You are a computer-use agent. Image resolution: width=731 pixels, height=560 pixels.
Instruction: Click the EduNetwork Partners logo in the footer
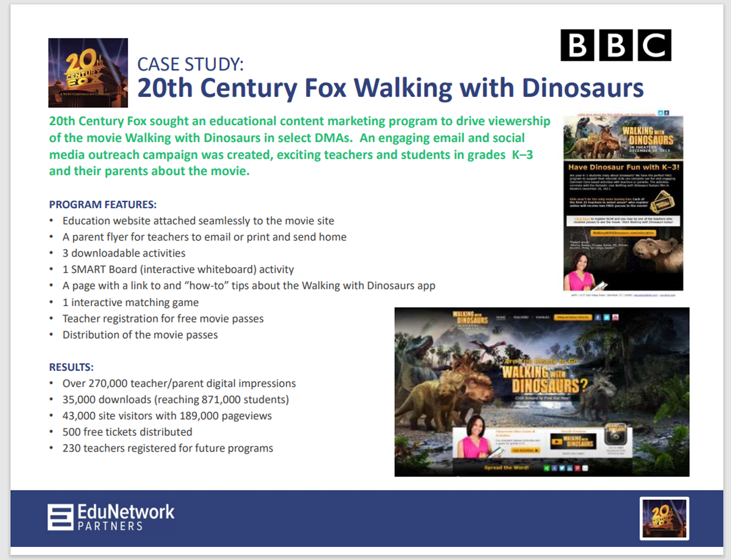click(111, 517)
